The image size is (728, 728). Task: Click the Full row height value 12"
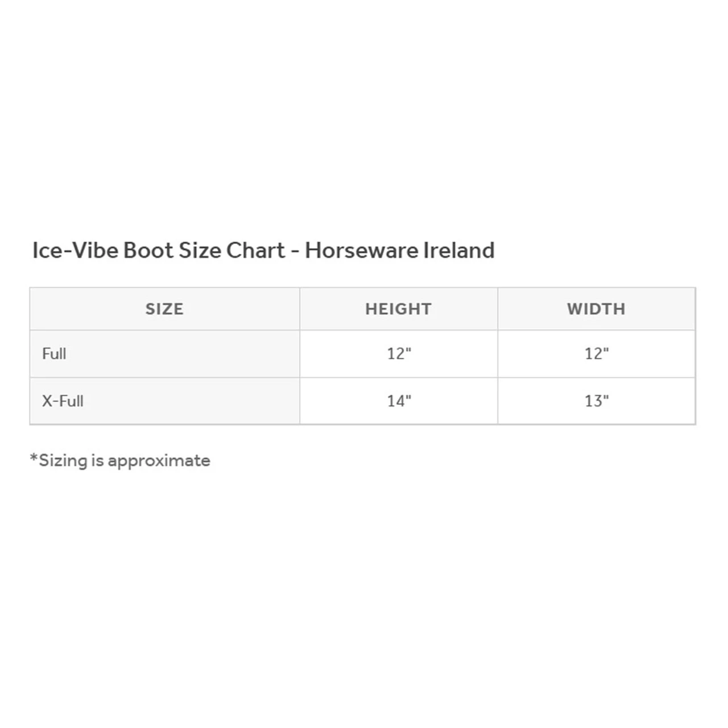point(399,354)
